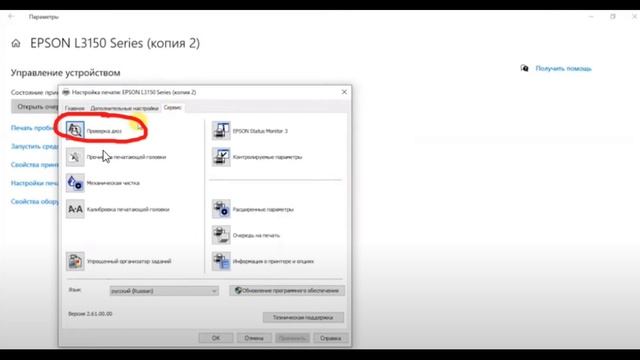Open Свойства оборудования link
640x360 pixels.
35,201
